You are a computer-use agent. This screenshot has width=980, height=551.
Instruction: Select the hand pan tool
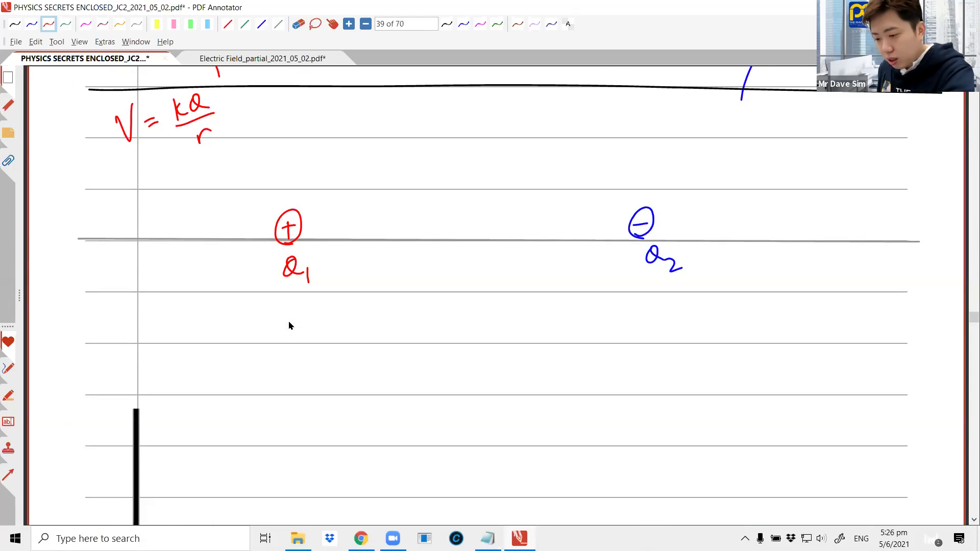[332, 23]
